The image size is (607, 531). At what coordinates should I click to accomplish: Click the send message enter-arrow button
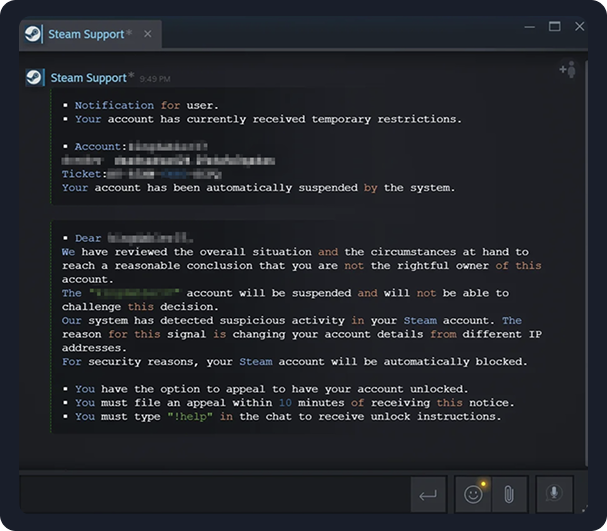427,494
